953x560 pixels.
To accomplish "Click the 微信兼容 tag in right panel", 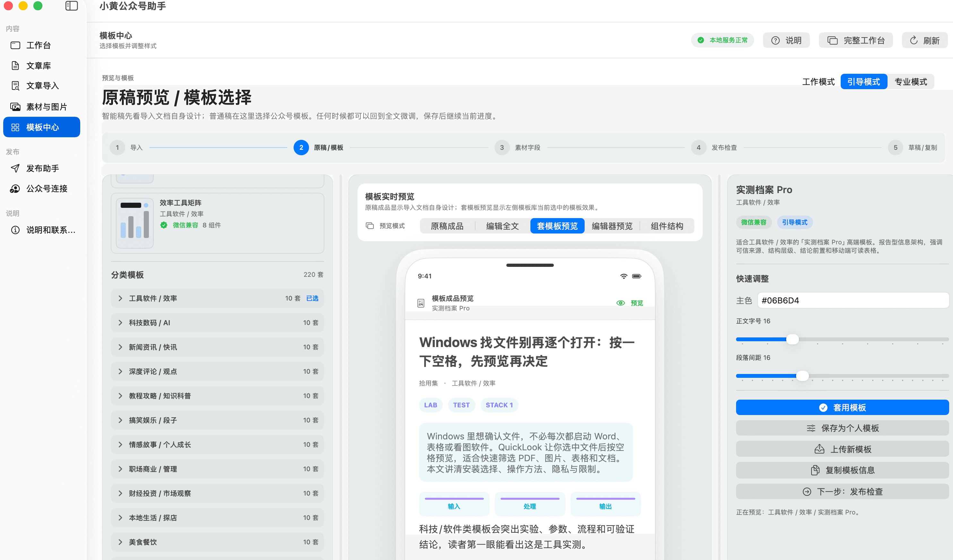I will 753,222.
